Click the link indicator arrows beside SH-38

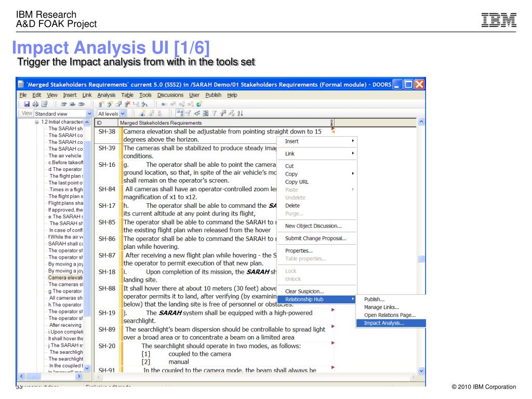point(333,130)
